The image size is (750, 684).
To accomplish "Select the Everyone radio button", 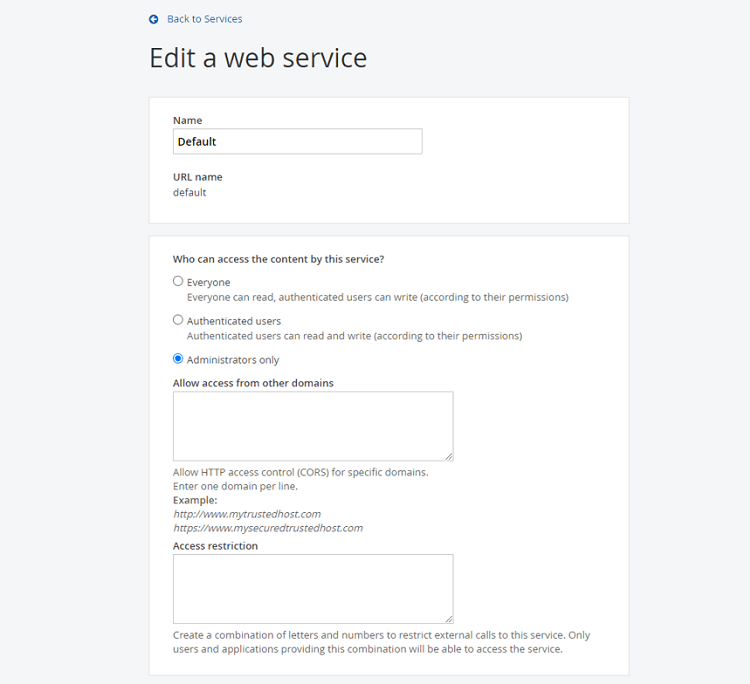I will click(178, 281).
